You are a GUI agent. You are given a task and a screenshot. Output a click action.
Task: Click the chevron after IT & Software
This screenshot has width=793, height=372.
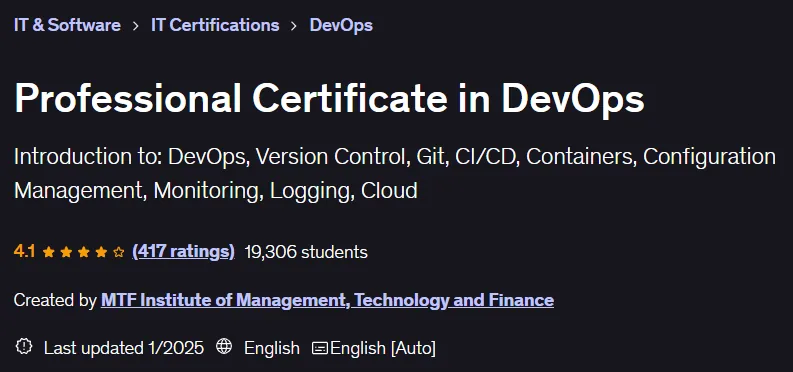click(136, 26)
